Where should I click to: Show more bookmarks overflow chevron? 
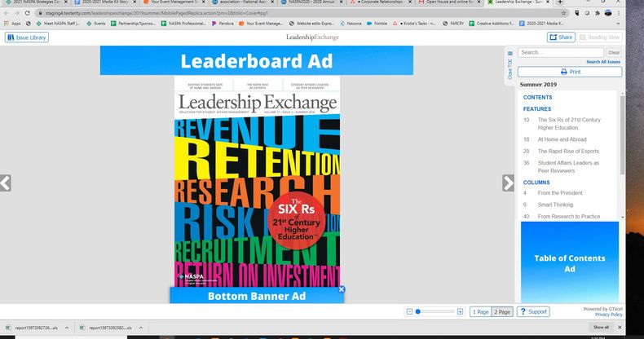[619, 24]
